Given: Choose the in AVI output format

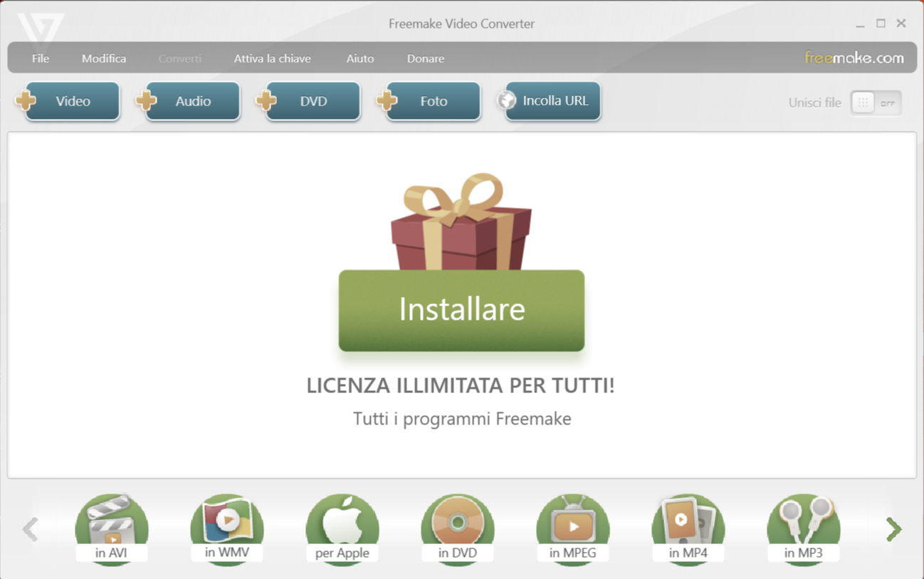Looking at the screenshot, I should 112,529.
